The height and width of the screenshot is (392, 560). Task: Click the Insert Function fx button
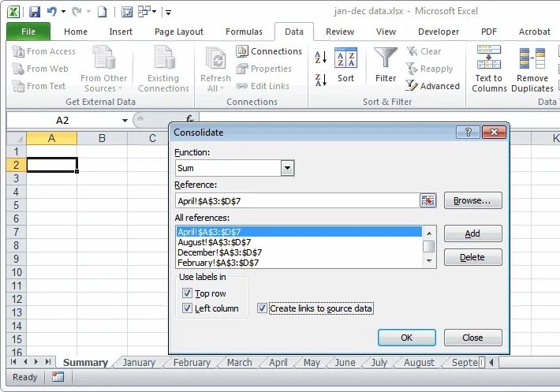coord(189,119)
